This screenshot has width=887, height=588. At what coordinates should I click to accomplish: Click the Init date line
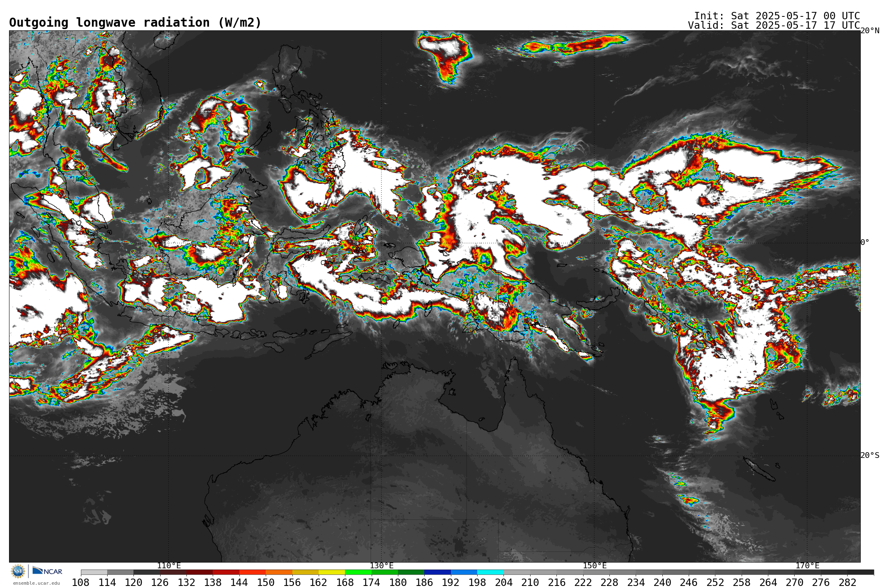[777, 16]
